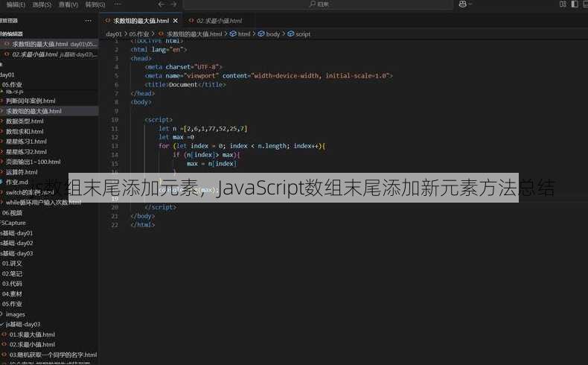The image size is (588, 365).
Task: Show more menus via title bar ellipsis
Action: click(118, 4)
